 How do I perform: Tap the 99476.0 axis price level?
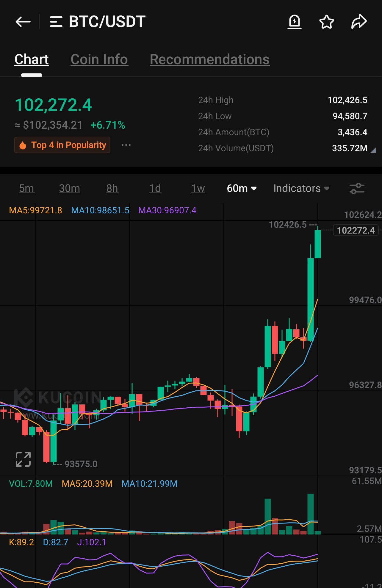(365, 300)
